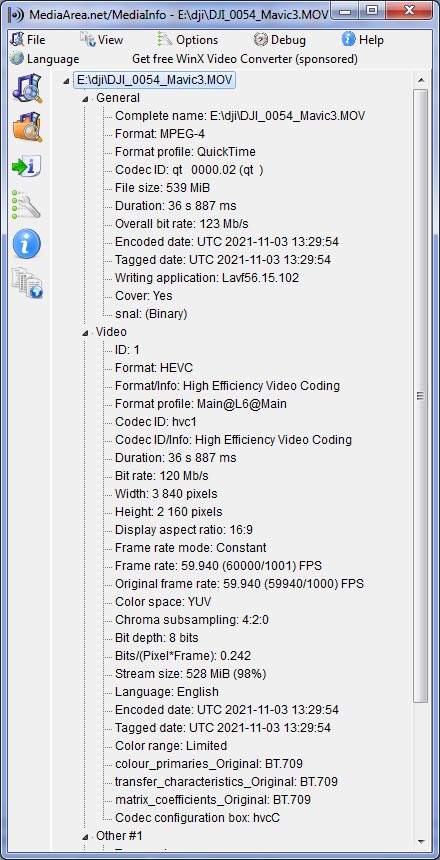
Task: Open the Language menu
Action: [45, 59]
